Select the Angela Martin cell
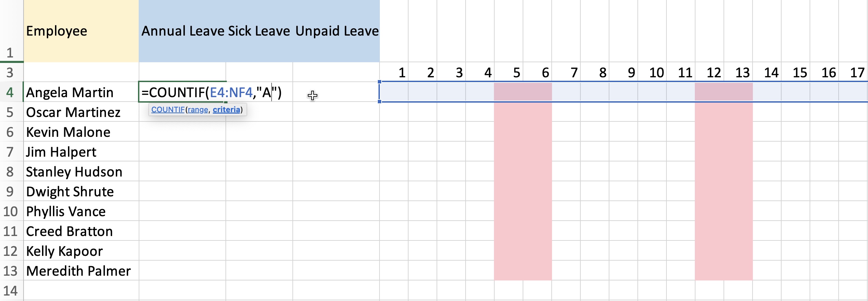The height and width of the screenshot is (301, 868). pyautogui.click(x=81, y=92)
